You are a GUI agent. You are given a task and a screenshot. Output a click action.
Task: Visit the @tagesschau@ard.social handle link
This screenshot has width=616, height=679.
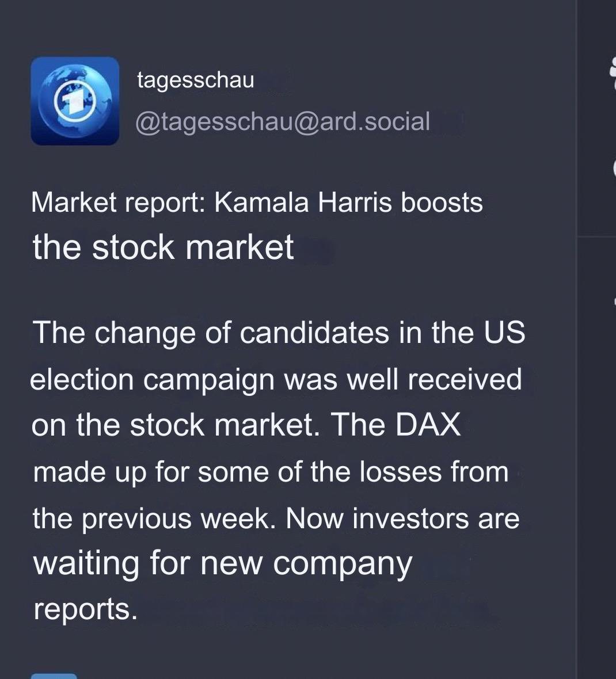[x=283, y=121]
